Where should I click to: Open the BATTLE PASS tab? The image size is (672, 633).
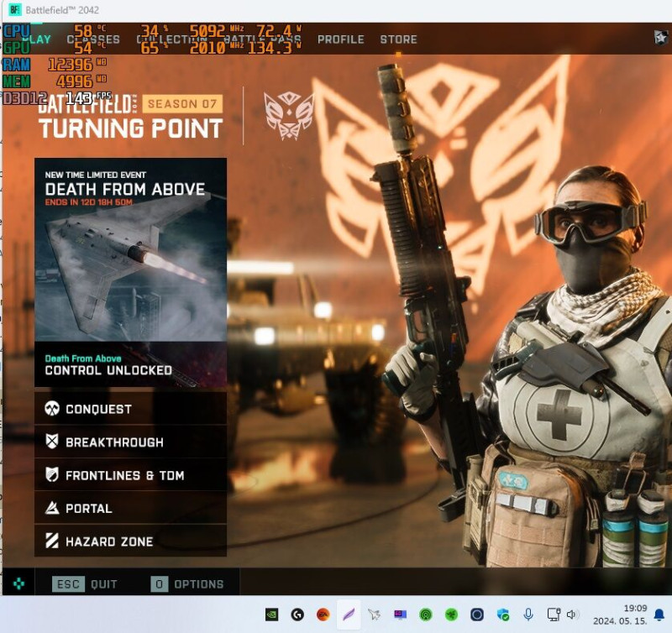pos(262,39)
